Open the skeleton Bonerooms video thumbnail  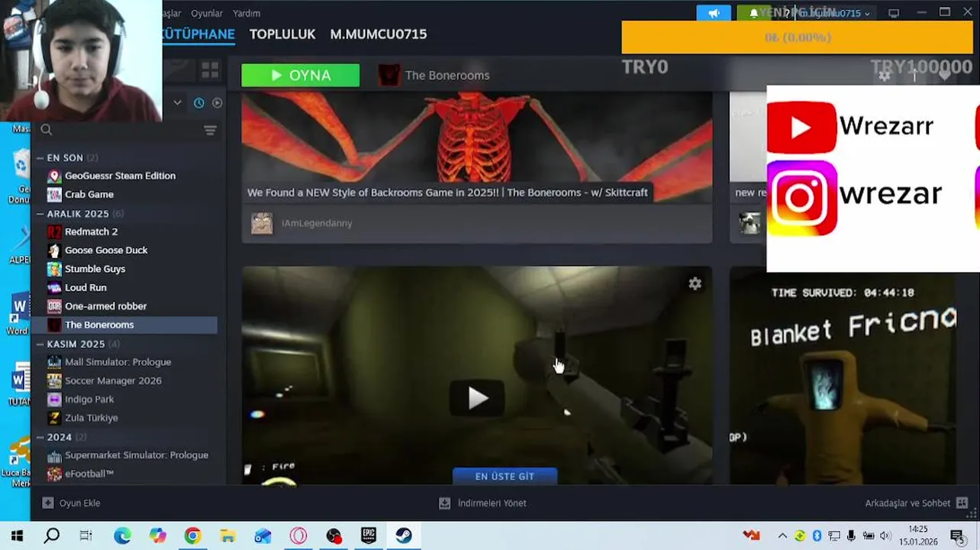coord(477,147)
